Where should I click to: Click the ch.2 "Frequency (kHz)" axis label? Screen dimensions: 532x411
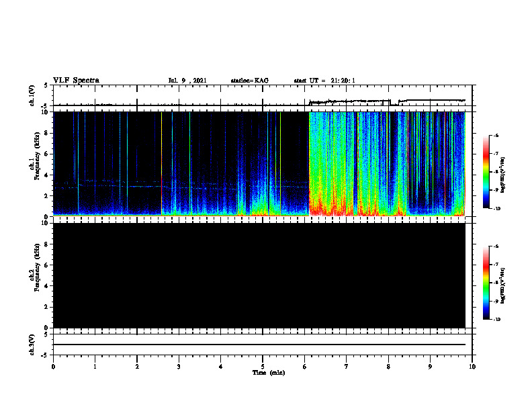[x=38, y=267]
